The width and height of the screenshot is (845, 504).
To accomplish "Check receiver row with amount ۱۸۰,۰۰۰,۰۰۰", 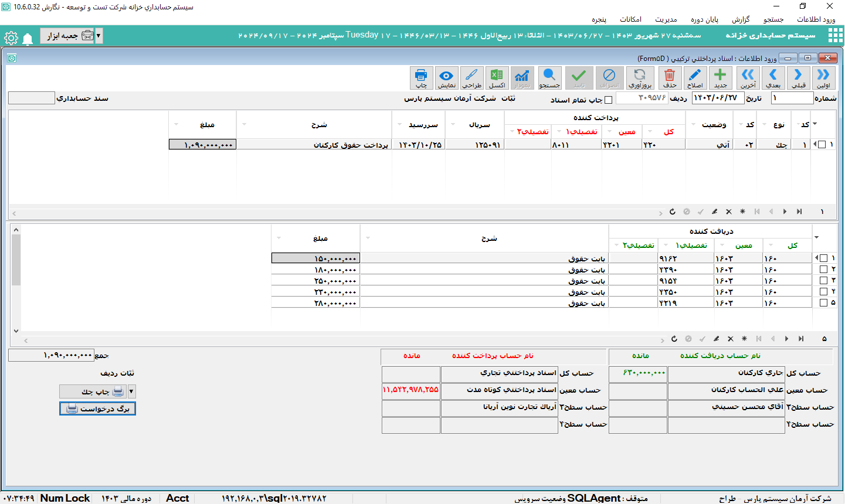I will pos(823,269).
